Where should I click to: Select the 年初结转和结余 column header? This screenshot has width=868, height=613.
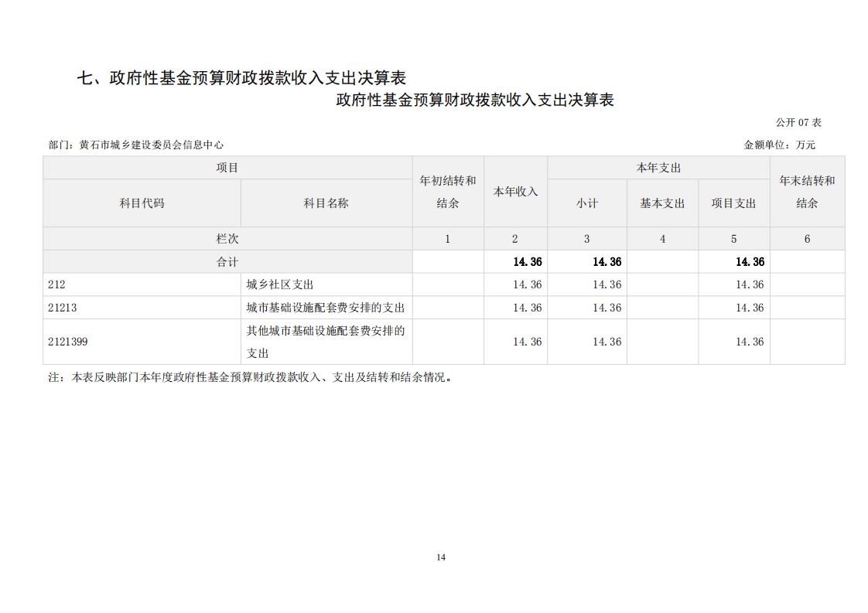(448, 192)
